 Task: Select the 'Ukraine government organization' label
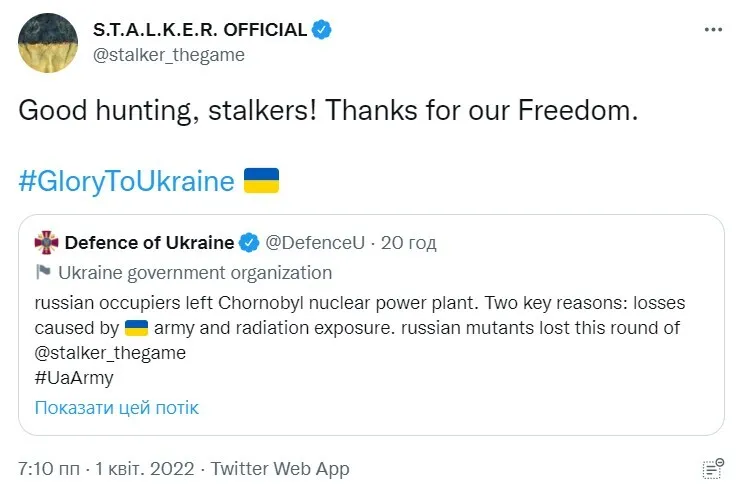(195, 272)
